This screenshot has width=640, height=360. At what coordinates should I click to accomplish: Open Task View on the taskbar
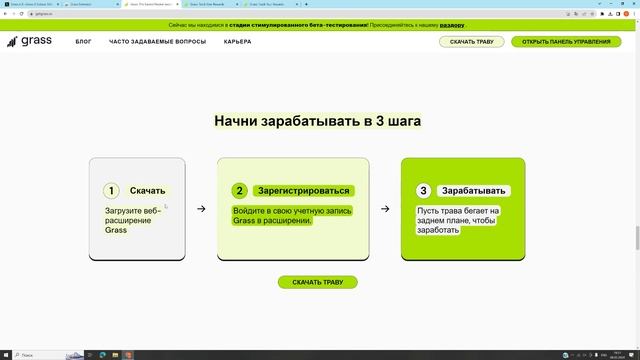[90, 355]
